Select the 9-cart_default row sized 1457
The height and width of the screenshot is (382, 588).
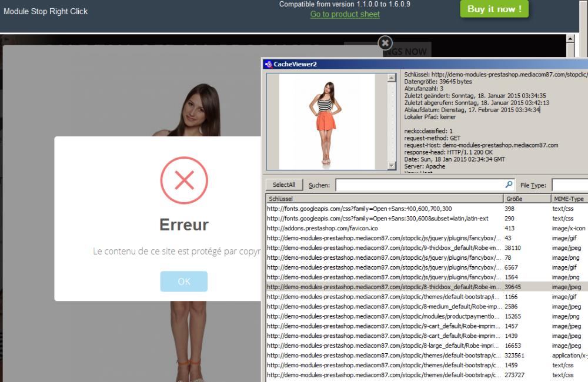(427, 326)
